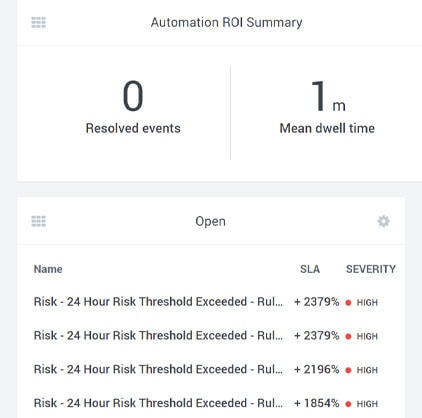Click the grid handle of the Open panel

39,221
